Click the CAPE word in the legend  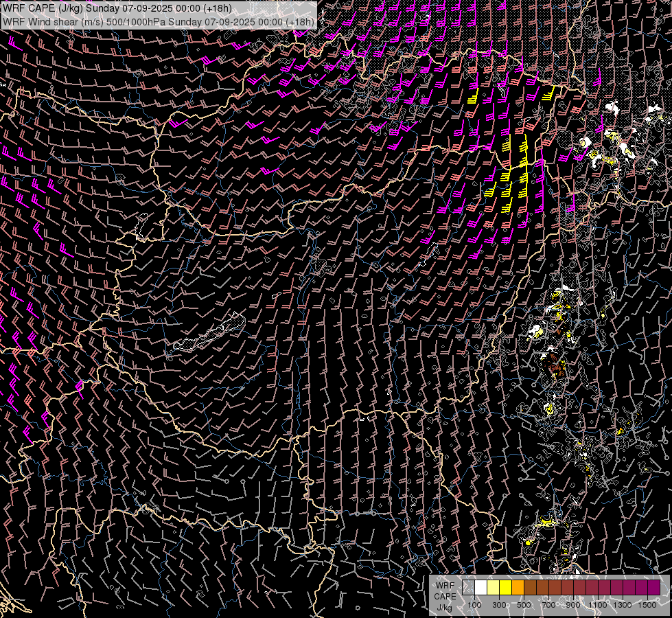[x=445, y=597]
